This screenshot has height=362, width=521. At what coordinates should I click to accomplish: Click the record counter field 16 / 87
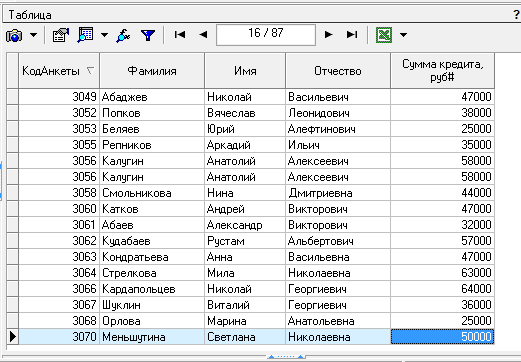coord(266,34)
